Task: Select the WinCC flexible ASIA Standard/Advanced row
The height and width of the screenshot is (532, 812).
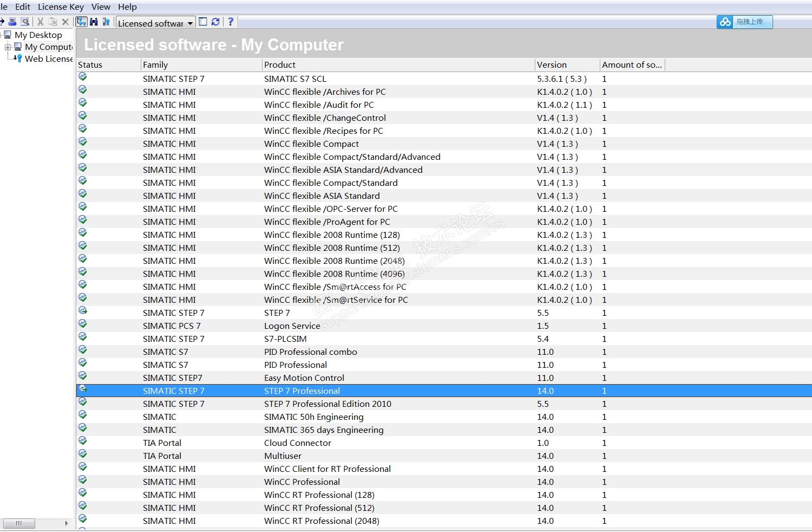Action: tap(444, 170)
